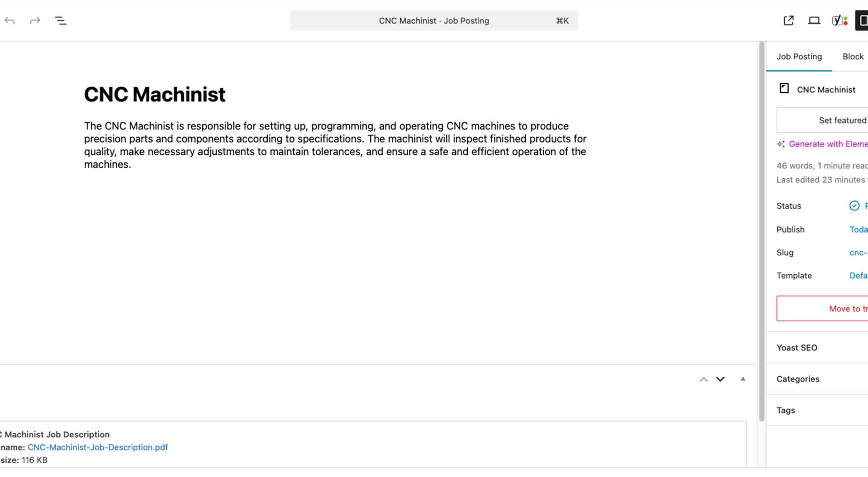The height and width of the screenshot is (477, 868).
Task: Open job posting in new tab icon
Action: (x=788, y=21)
